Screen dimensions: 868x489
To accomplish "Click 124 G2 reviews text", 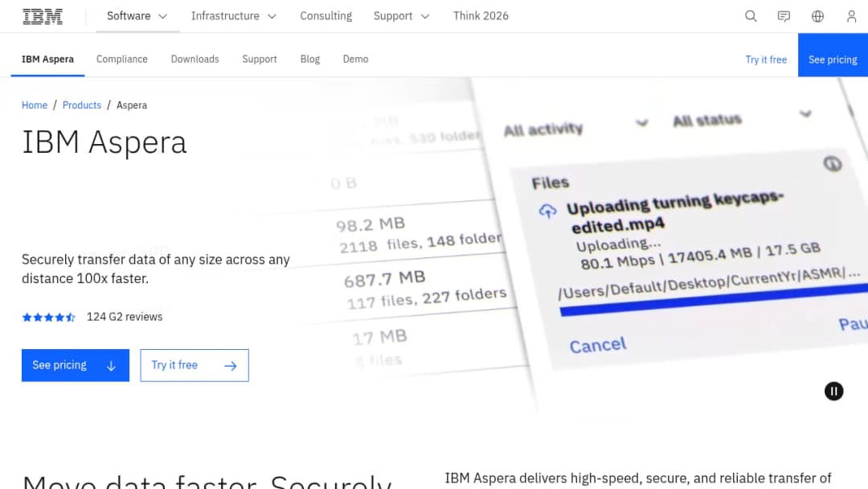I will pos(125,317).
